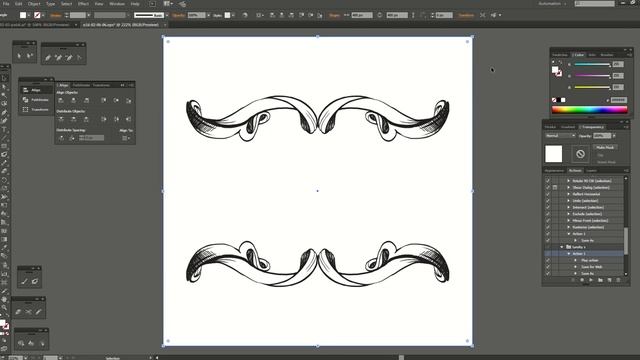This screenshot has width=640, height=360.
Task: Click the Recolor Artwork wheel icon
Action: (245, 15)
